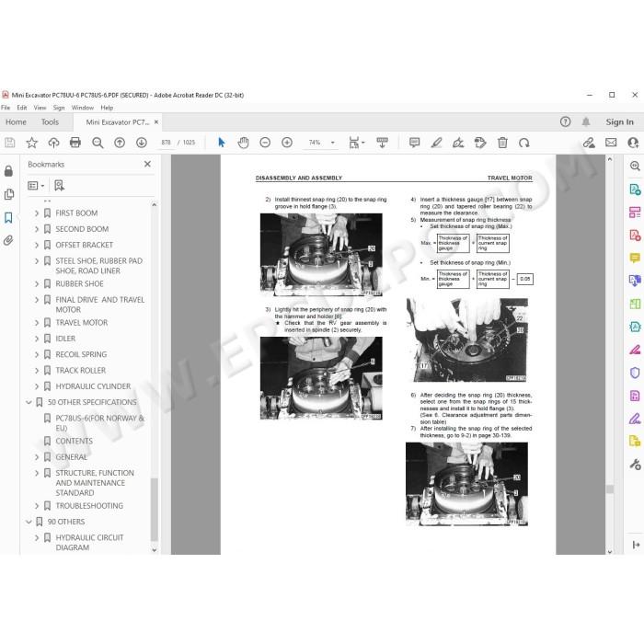Click the page number field
The image size is (644, 644).
[x=166, y=143]
